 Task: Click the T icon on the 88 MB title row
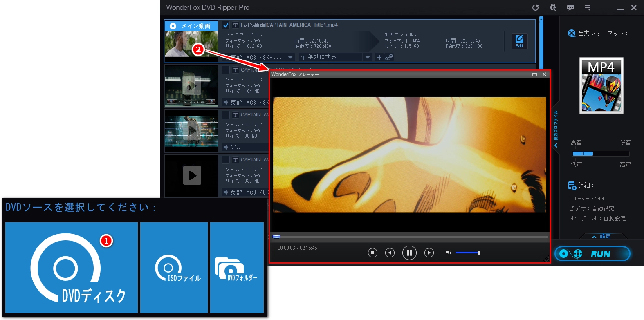[235, 115]
